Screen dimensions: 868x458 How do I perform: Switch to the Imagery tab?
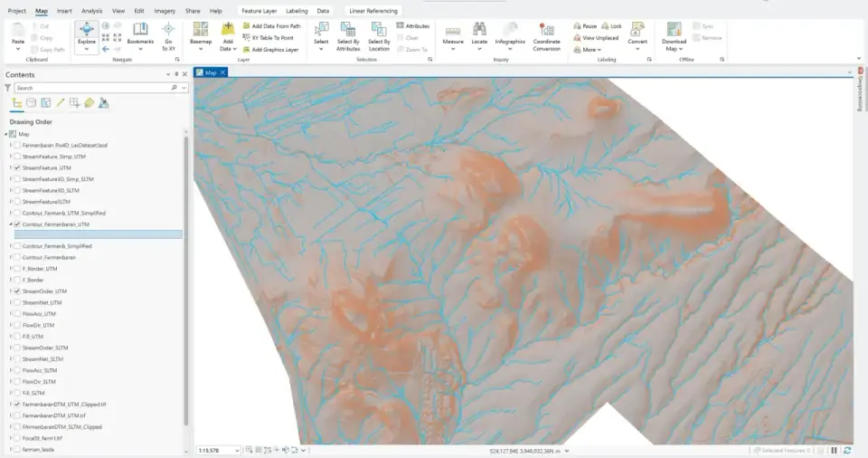165,11
